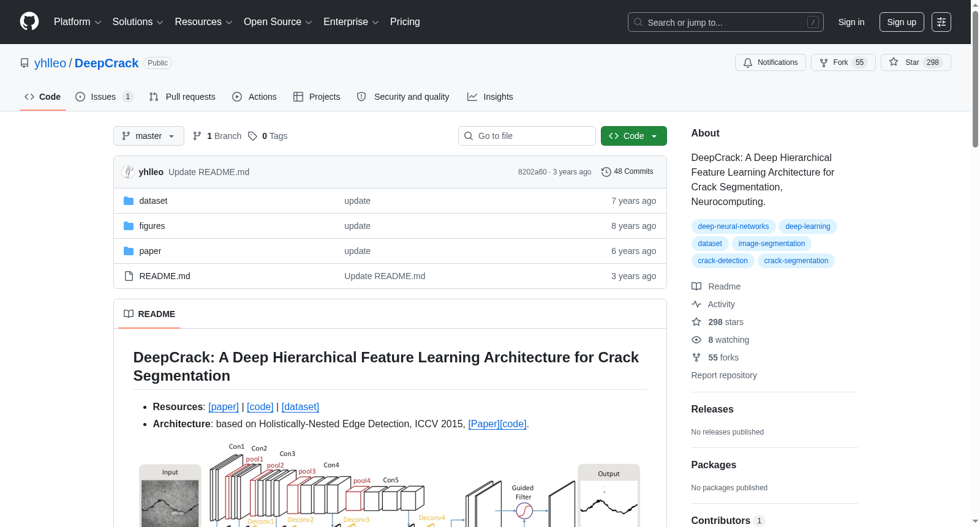The height and width of the screenshot is (527, 980).
Task: Click the eye icon beside 8 watching
Action: tap(696, 340)
